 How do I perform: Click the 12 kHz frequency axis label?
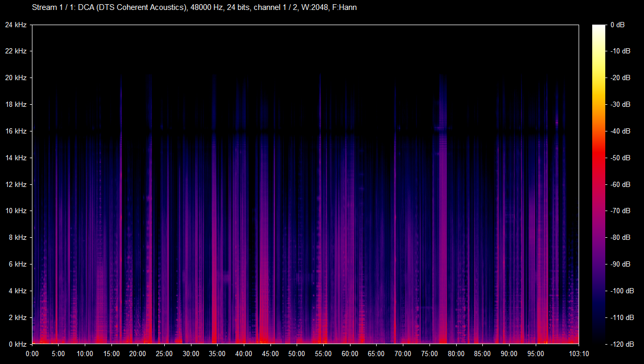(16, 184)
